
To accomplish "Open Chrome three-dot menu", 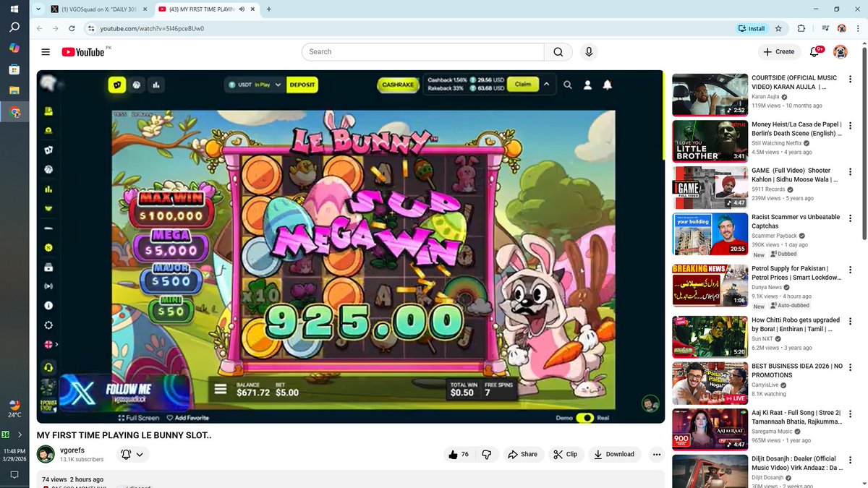I will (858, 28).
